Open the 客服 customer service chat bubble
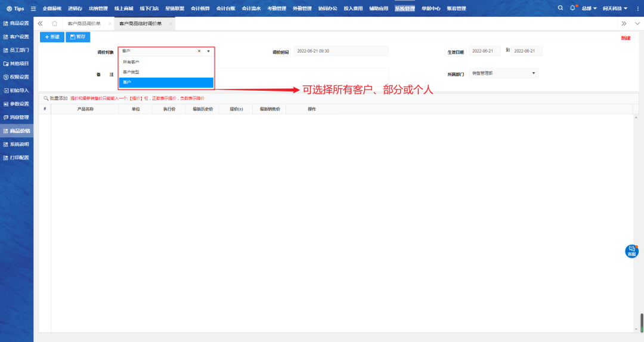 [x=631, y=251]
